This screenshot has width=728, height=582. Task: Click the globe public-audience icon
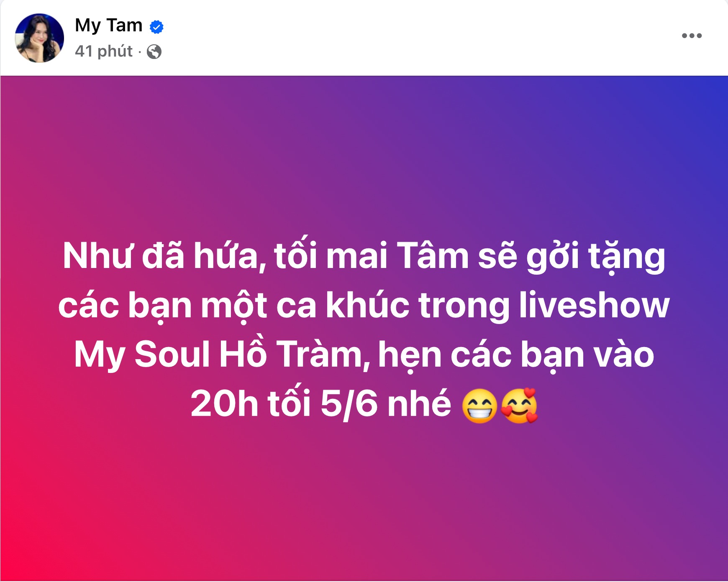(154, 52)
